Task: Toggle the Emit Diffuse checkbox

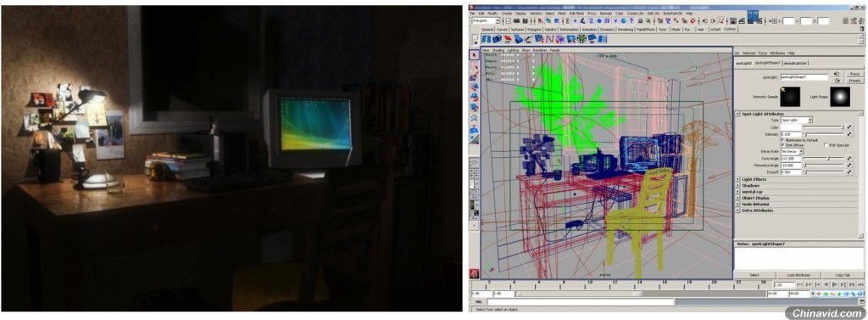Action: point(782,145)
